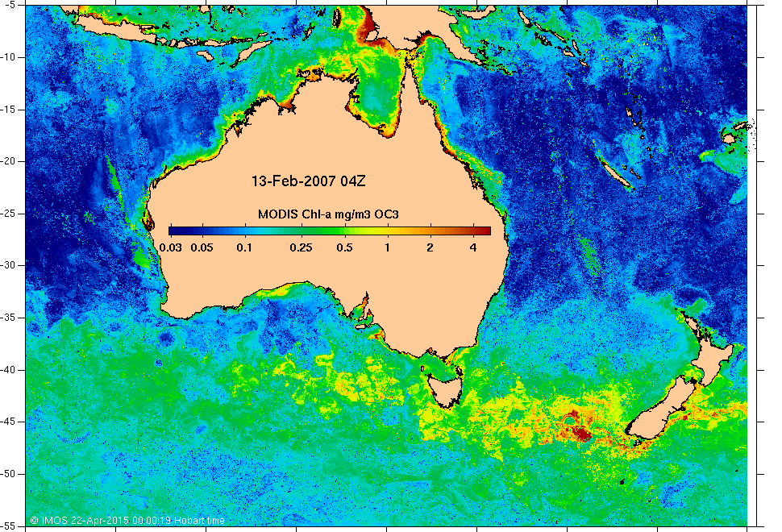782x532 pixels.
Task: Click the 0.25 colorbar tick label
Action: click(302, 247)
